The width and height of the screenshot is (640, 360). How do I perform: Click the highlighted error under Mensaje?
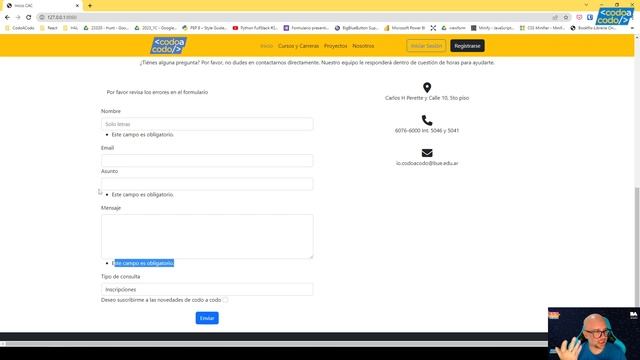pyautogui.click(x=143, y=263)
